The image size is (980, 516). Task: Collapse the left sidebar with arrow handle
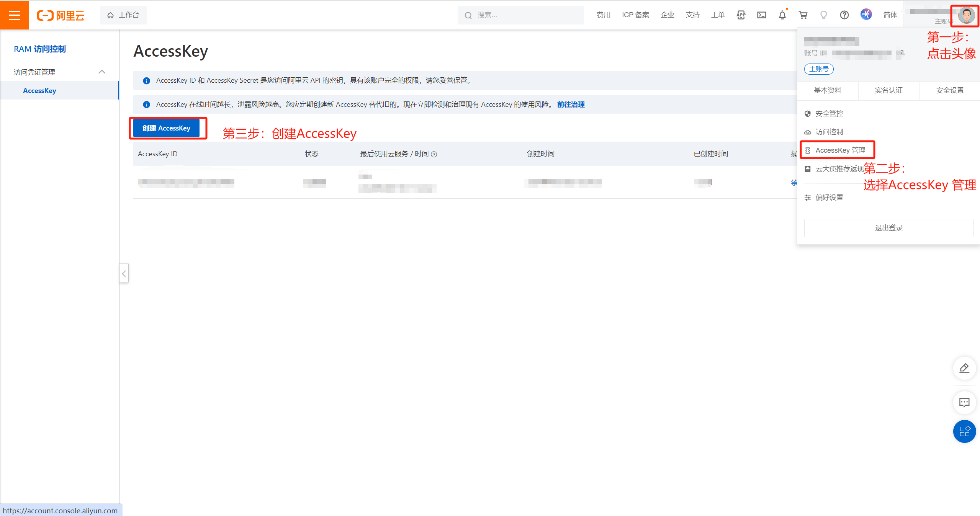coord(124,273)
